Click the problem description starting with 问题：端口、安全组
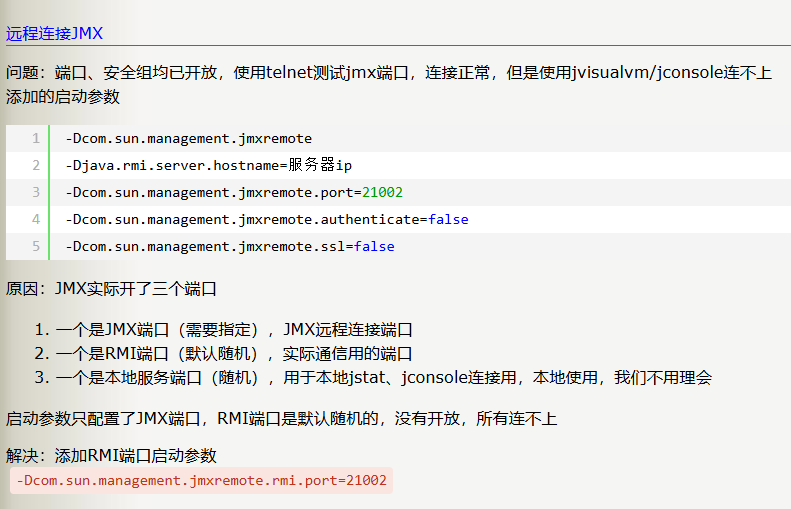Viewport: 791px width, 509px height. click(x=389, y=73)
